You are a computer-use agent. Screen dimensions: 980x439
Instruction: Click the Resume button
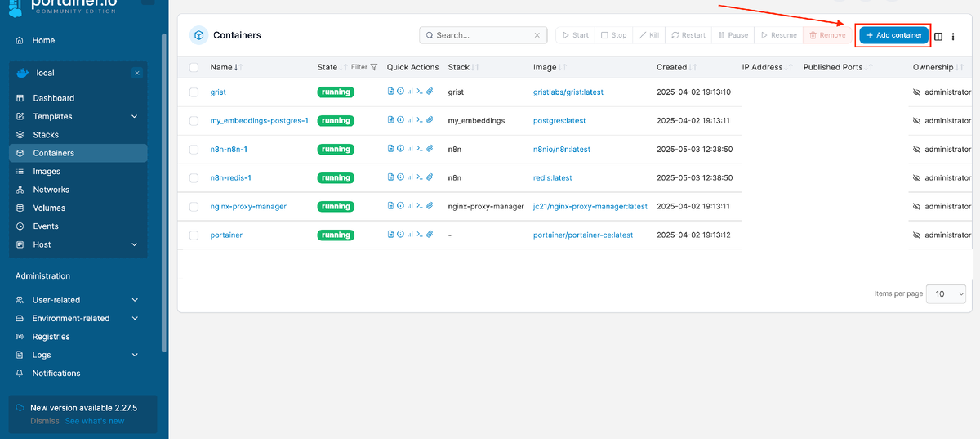tap(778, 35)
